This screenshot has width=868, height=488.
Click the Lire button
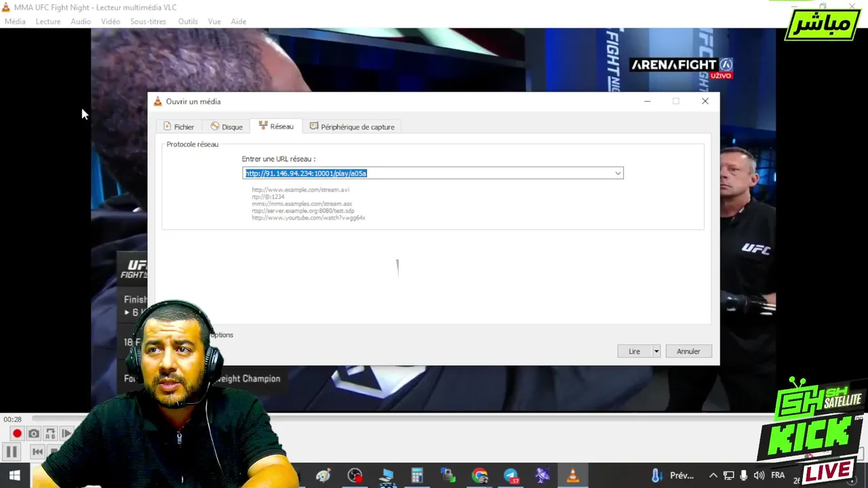pos(634,351)
